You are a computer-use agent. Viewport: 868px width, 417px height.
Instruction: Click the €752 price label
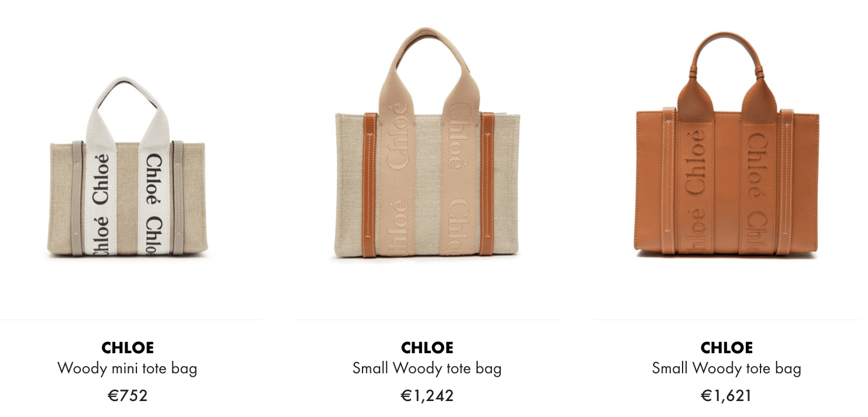coord(128,395)
